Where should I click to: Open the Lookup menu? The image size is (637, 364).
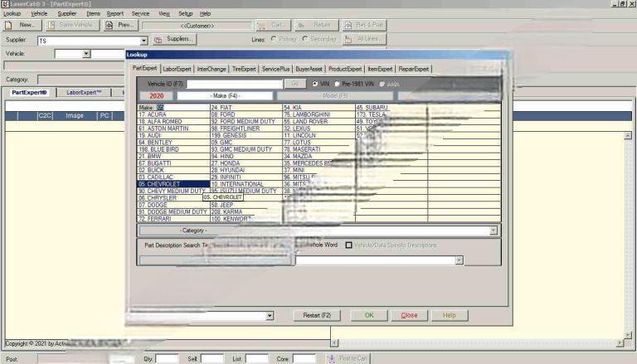tap(12, 13)
